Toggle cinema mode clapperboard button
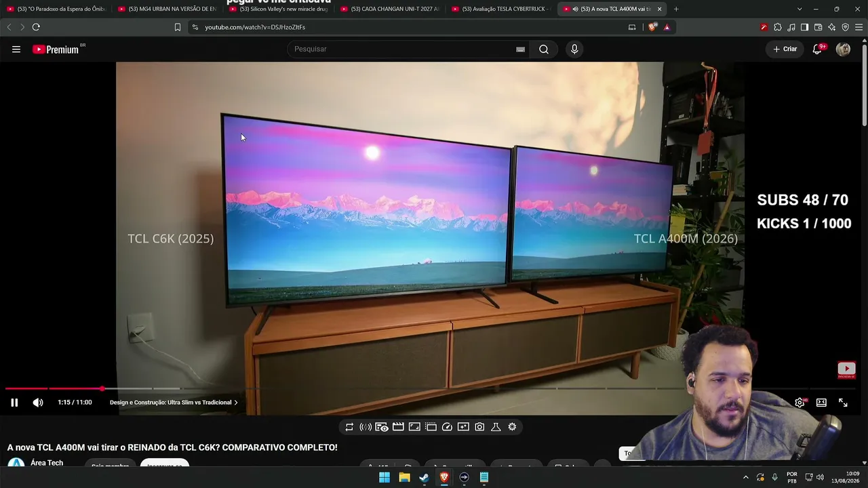This screenshot has width=868, height=488. click(x=398, y=427)
